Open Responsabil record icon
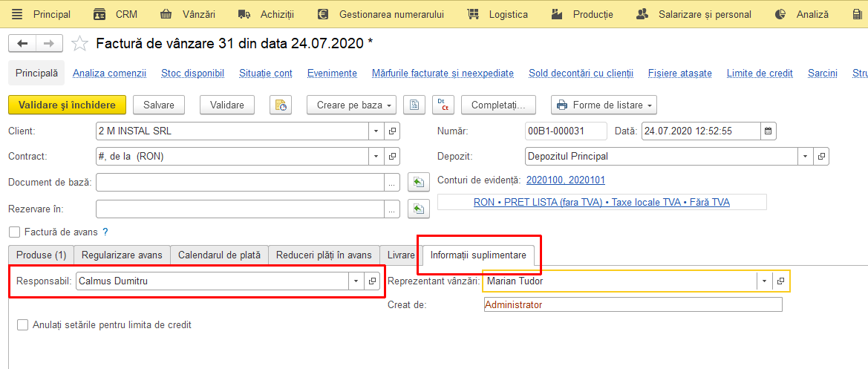 point(373,281)
